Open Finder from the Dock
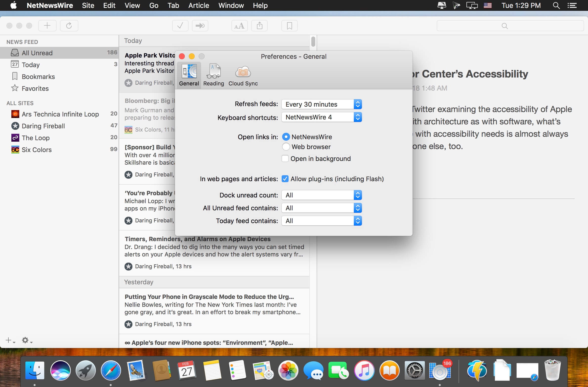Viewport: 588px width, 387px height. [x=35, y=370]
